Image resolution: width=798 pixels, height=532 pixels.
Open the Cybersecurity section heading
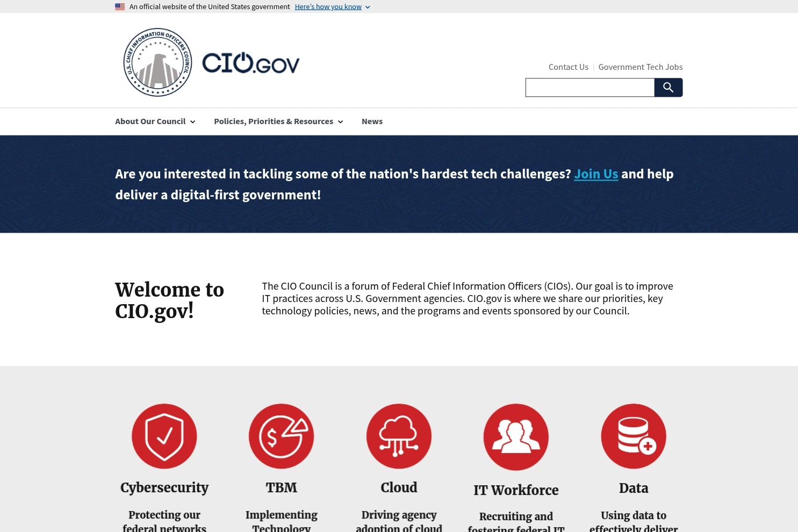click(x=164, y=487)
